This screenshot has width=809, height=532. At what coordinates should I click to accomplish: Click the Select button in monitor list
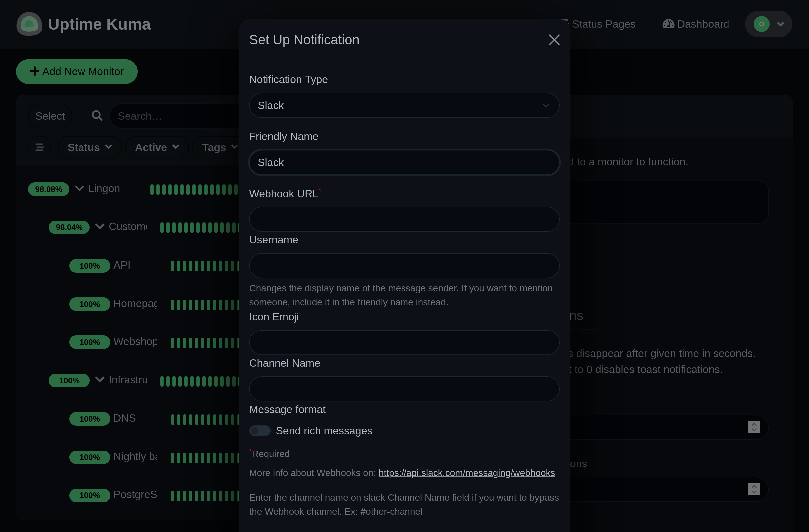[50, 116]
